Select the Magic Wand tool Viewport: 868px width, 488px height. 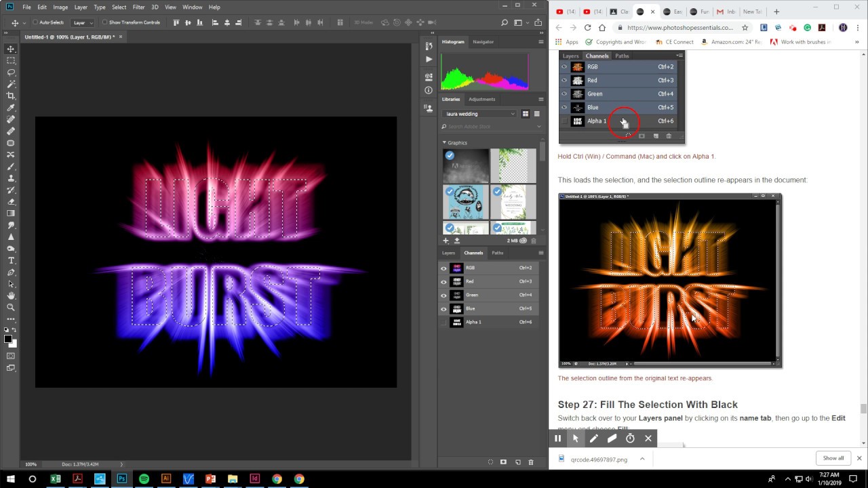pos(11,84)
